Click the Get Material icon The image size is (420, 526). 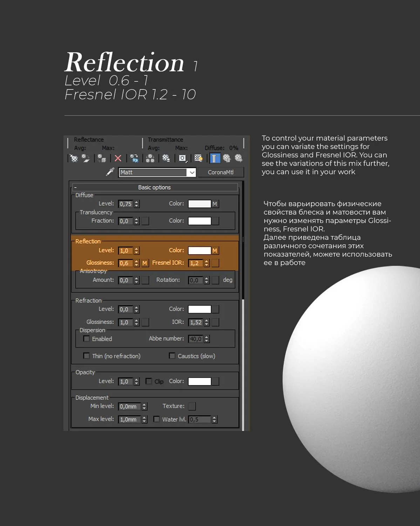coord(74,158)
